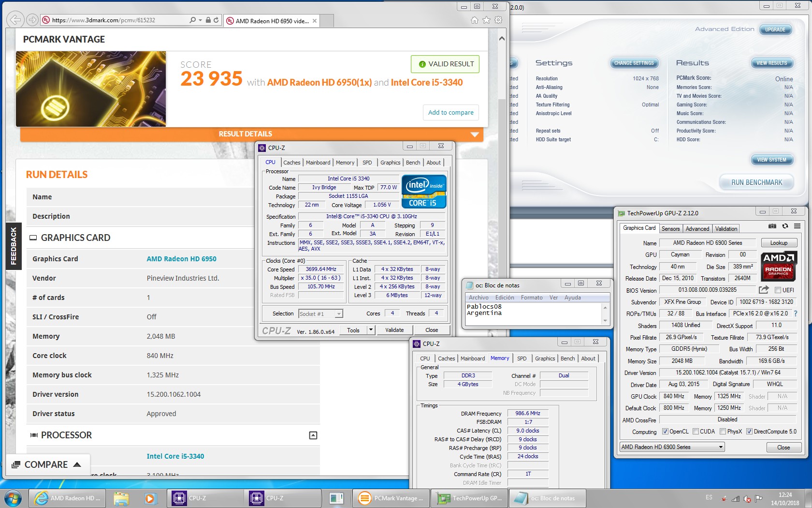812x508 pixels.
Task: Click GPU-Z screenshot camera icon
Action: pos(772,226)
